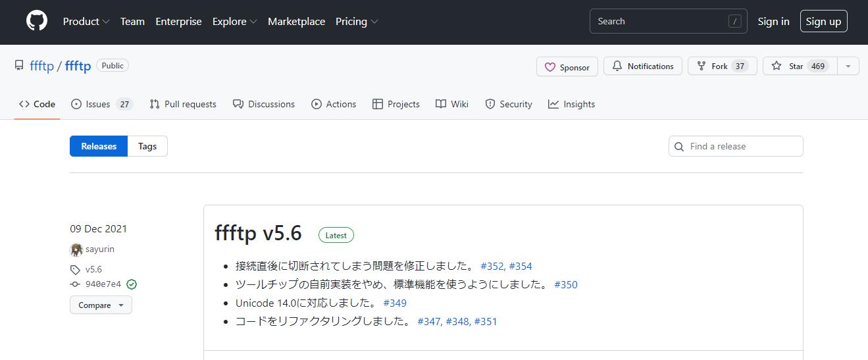Open issue #350

coord(566,285)
